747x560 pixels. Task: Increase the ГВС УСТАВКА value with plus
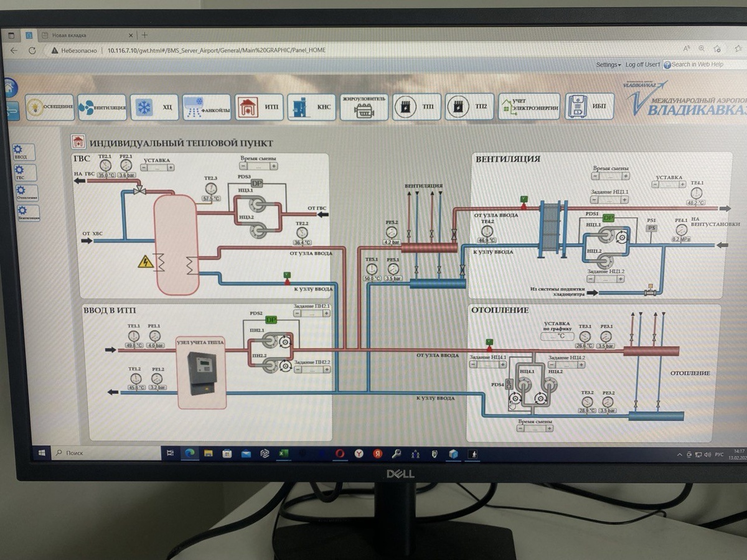click(x=170, y=167)
